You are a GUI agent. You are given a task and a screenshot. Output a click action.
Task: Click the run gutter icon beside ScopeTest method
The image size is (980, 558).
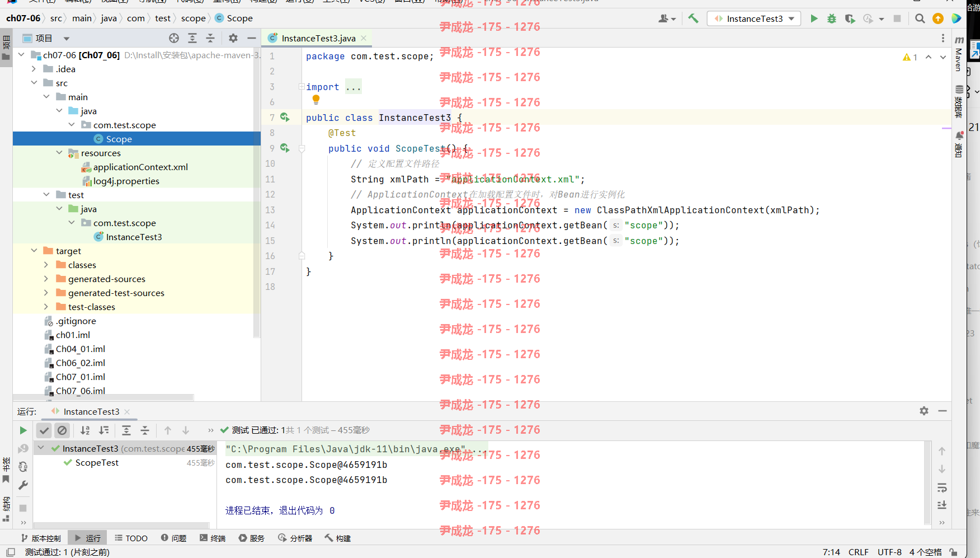click(x=285, y=148)
